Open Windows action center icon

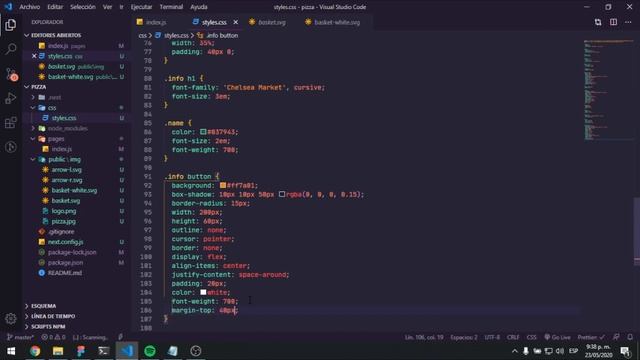tap(625, 351)
